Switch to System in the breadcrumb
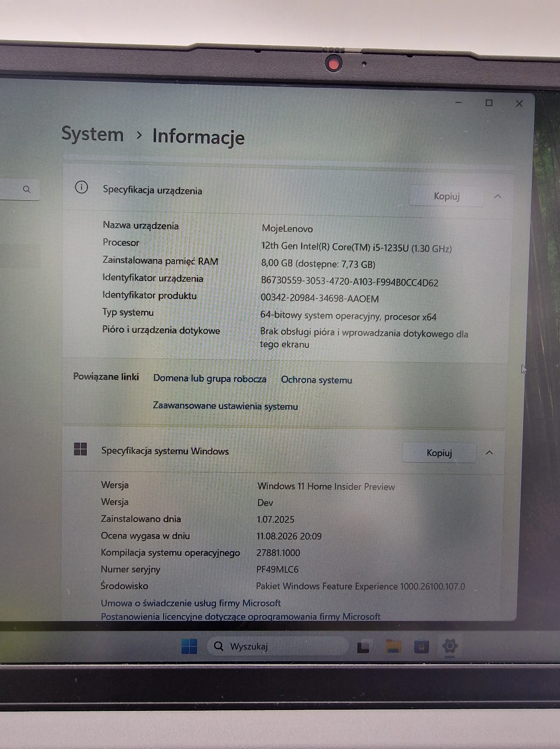 [92, 135]
